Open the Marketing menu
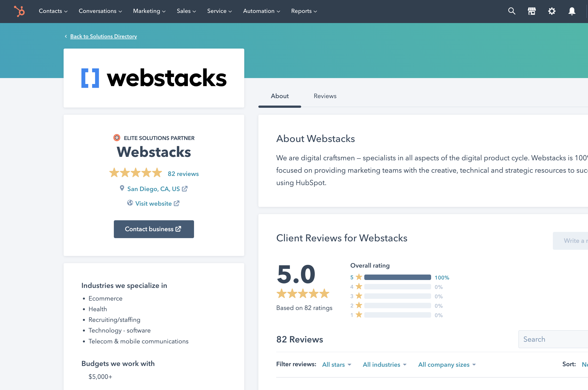 149,11
